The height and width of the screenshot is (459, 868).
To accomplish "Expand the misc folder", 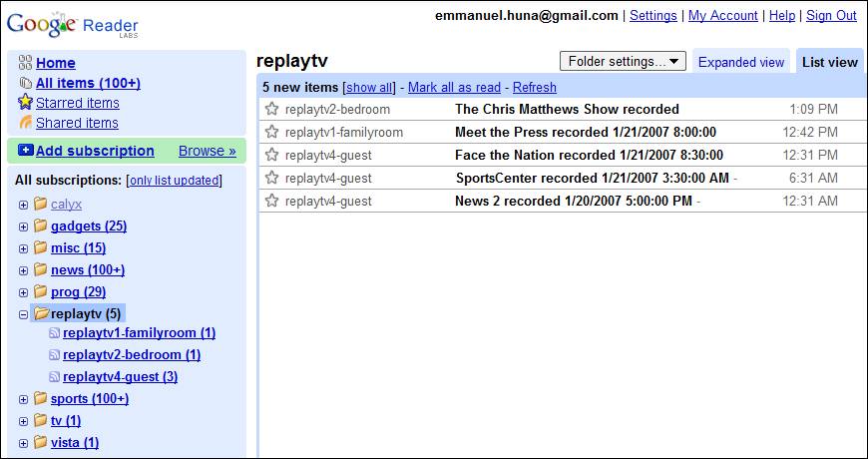I will coord(23,248).
